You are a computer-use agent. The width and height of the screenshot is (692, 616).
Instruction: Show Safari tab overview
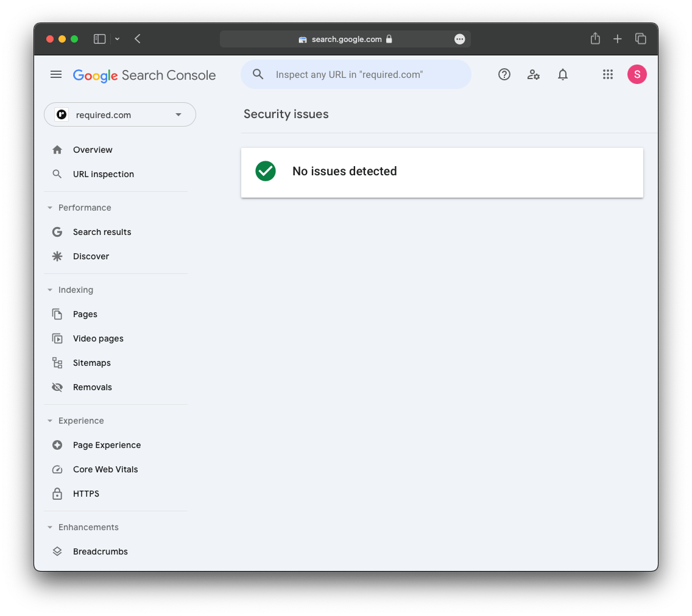pos(640,39)
